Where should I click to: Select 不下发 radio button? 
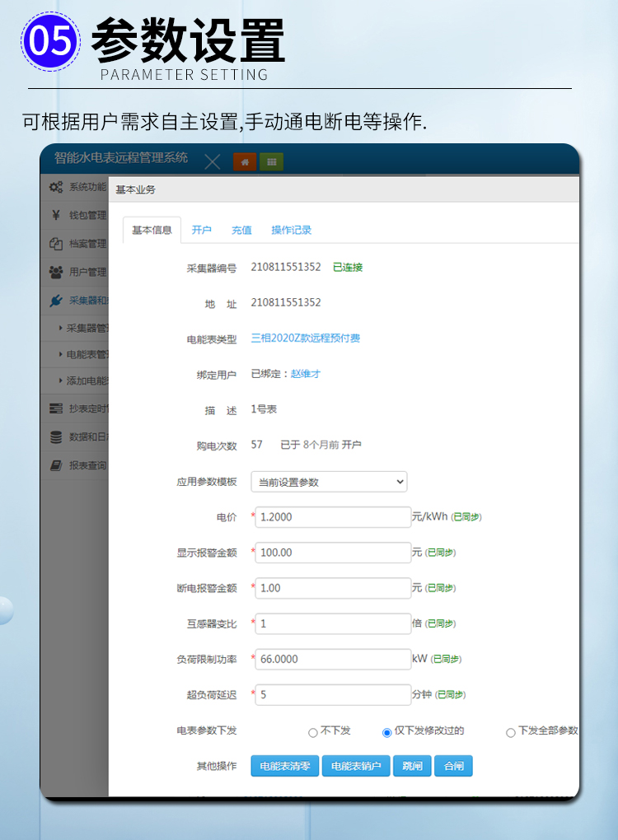pos(313,732)
